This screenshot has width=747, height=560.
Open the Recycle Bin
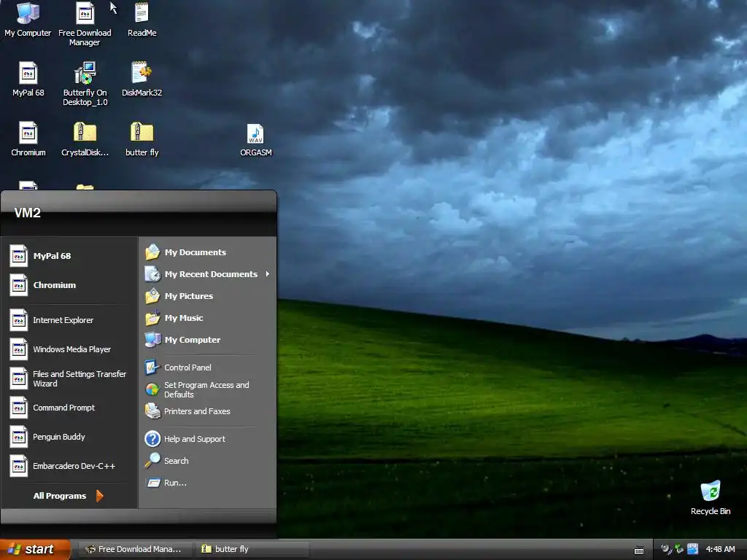711,497
